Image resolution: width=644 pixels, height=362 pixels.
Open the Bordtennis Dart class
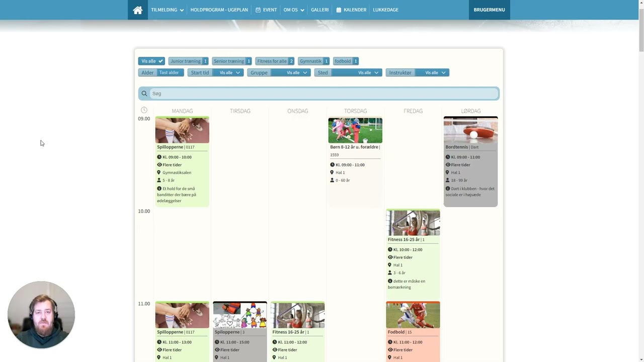[470, 161]
